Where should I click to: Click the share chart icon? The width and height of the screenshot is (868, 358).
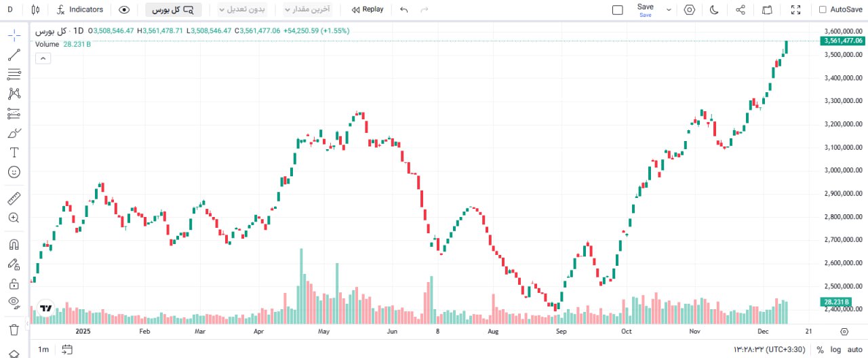pyautogui.click(x=741, y=9)
